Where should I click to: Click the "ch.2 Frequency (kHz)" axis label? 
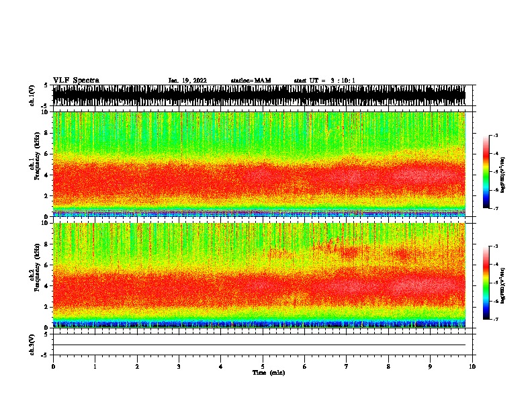pyautogui.click(x=34, y=267)
